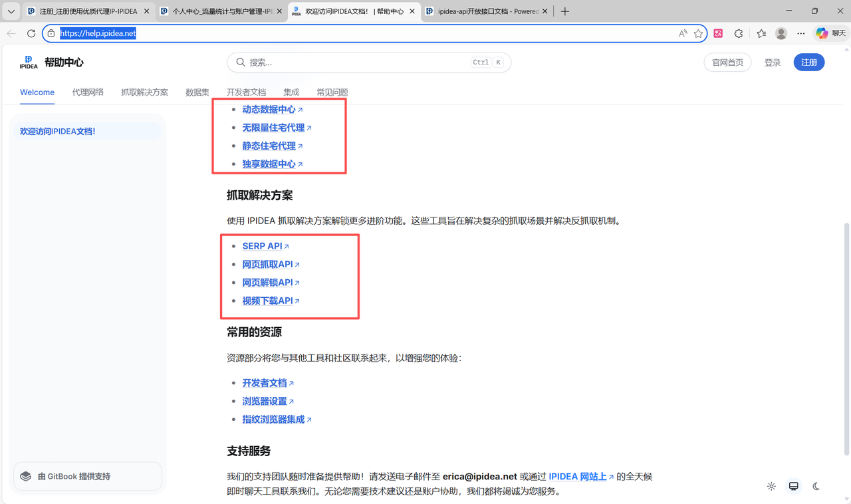Open the 网页解锁API link
Viewport: 851px width, 504px height.
[271, 283]
